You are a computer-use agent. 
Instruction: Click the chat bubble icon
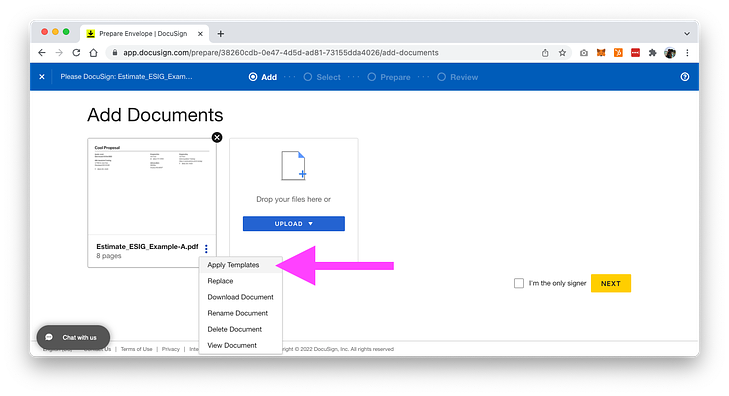pos(49,337)
